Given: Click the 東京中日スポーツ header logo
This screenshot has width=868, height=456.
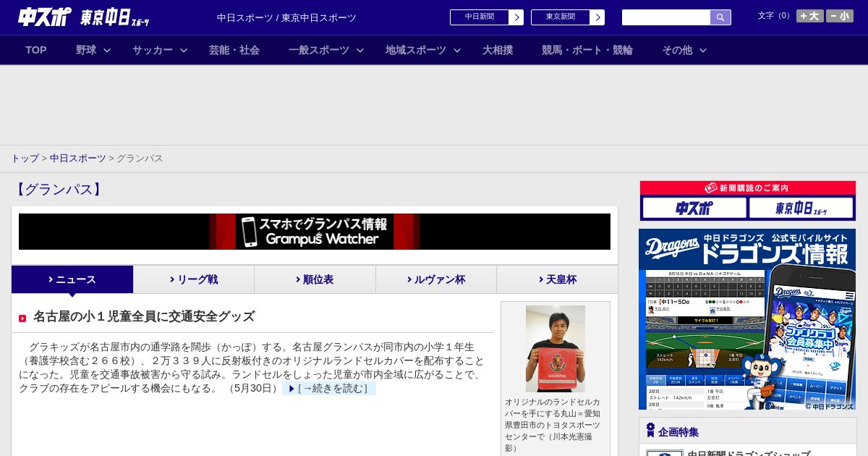Looking at the screenshot, I should tap(115, 17).
